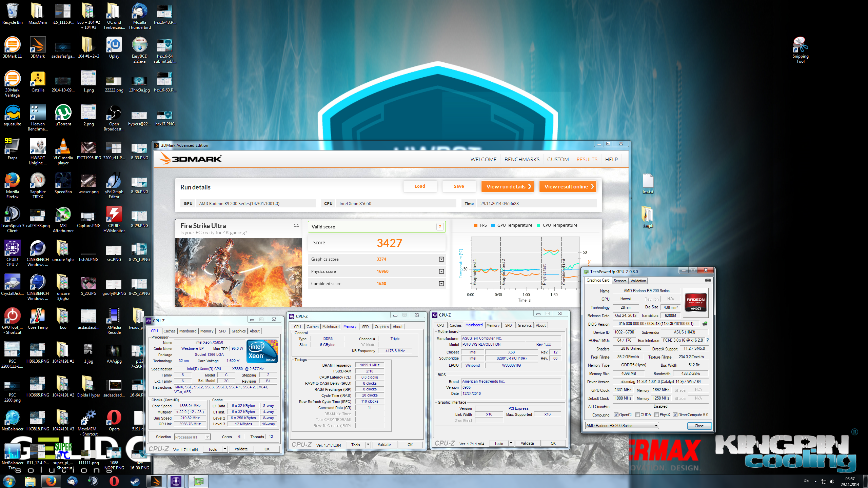Click DE language indicator in taskbar

(x=806, y=481)
